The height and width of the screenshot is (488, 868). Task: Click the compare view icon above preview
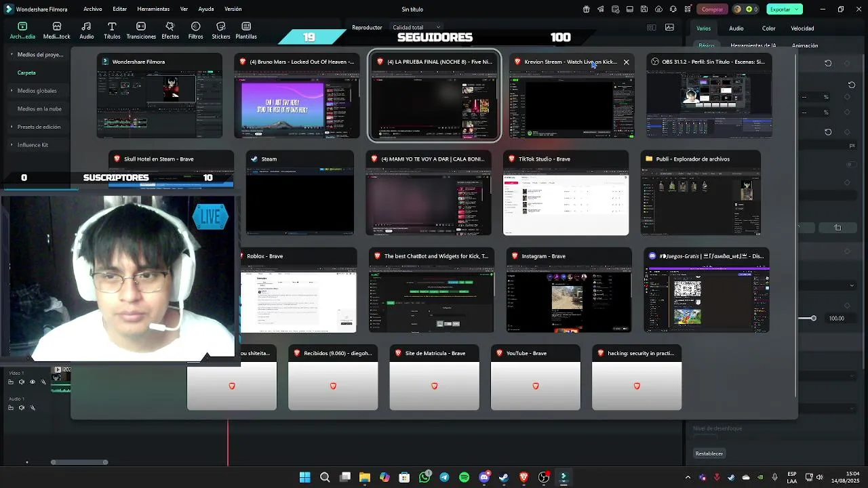click(x=652, y=28)
